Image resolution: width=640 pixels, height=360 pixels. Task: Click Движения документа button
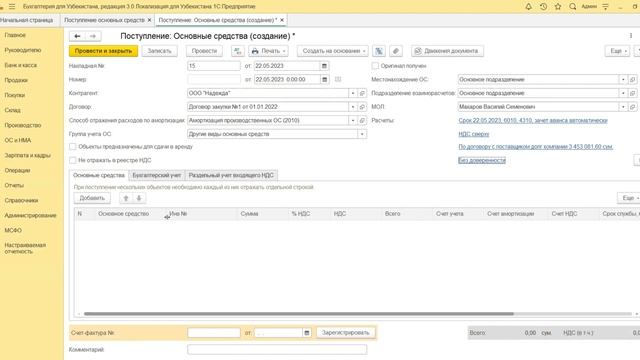447,51
